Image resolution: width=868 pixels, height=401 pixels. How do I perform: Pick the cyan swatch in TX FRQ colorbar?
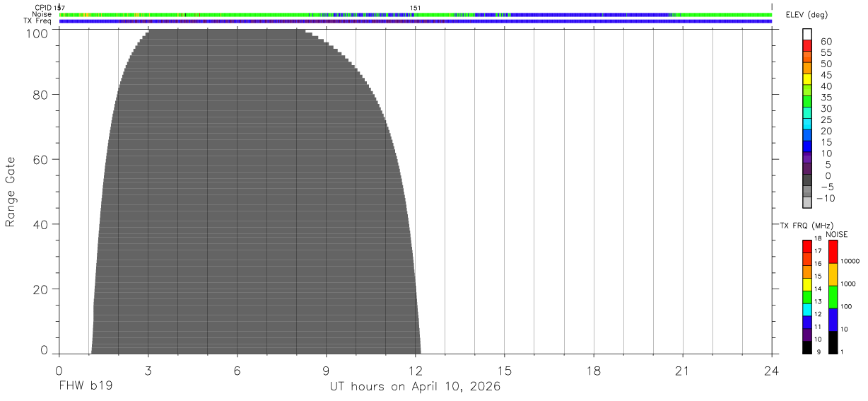[x=807, y=310]
